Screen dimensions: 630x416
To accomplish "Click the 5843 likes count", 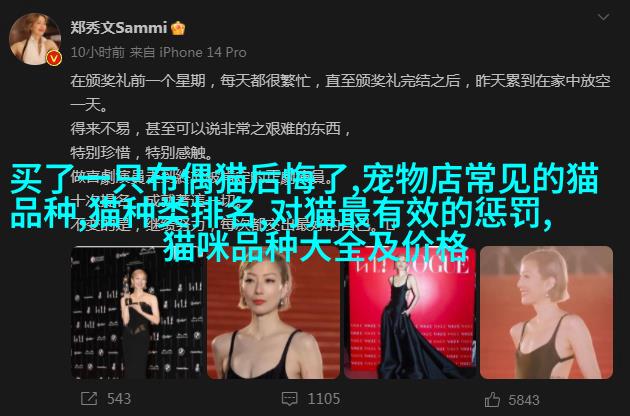I will click(x=524, y=400).
